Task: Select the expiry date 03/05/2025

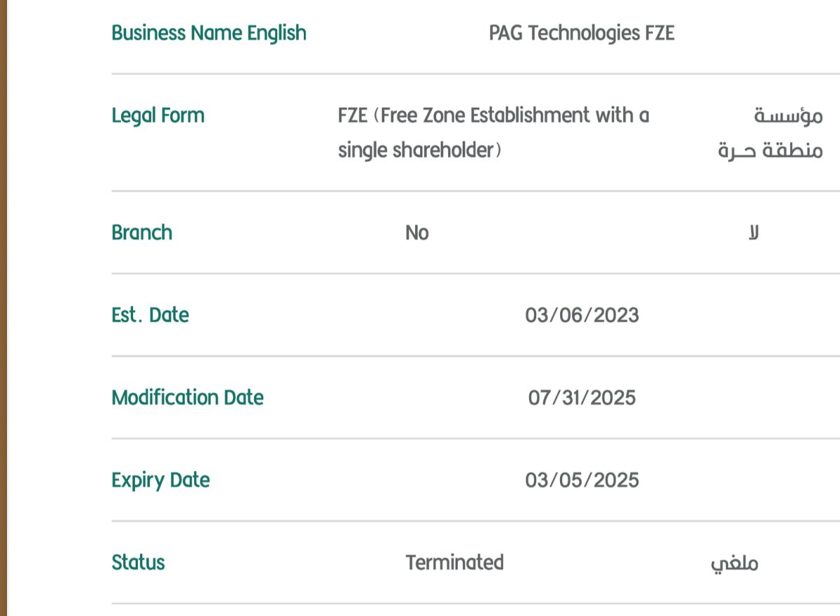Action: tap(582, 480)
